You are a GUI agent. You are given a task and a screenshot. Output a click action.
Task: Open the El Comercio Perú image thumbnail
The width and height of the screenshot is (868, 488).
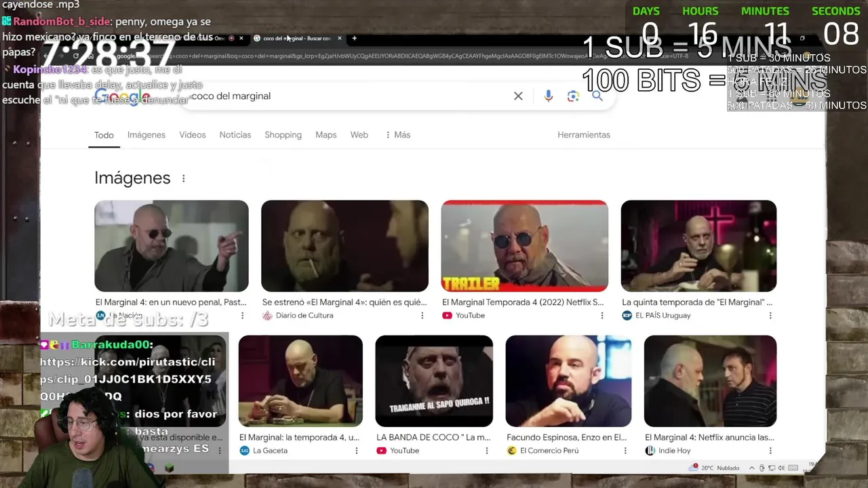[568, 381]
